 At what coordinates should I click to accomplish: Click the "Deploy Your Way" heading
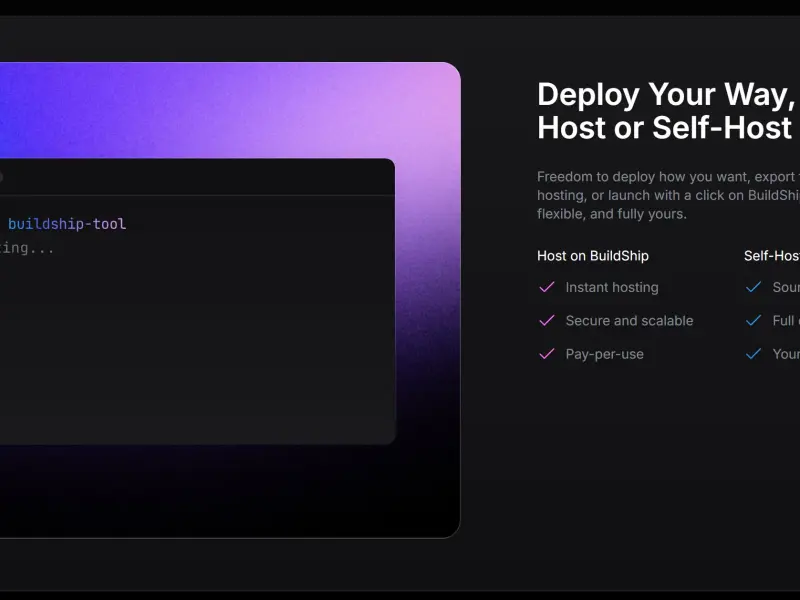[668, 111]
